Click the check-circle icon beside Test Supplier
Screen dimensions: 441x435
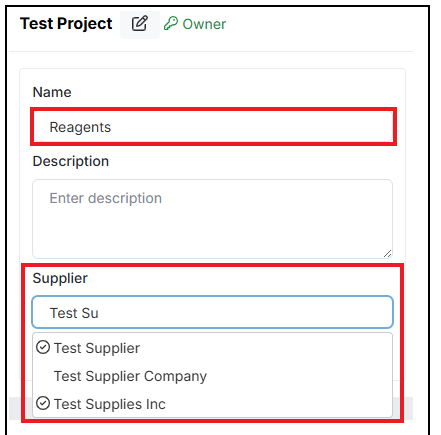tap(43, 347)
